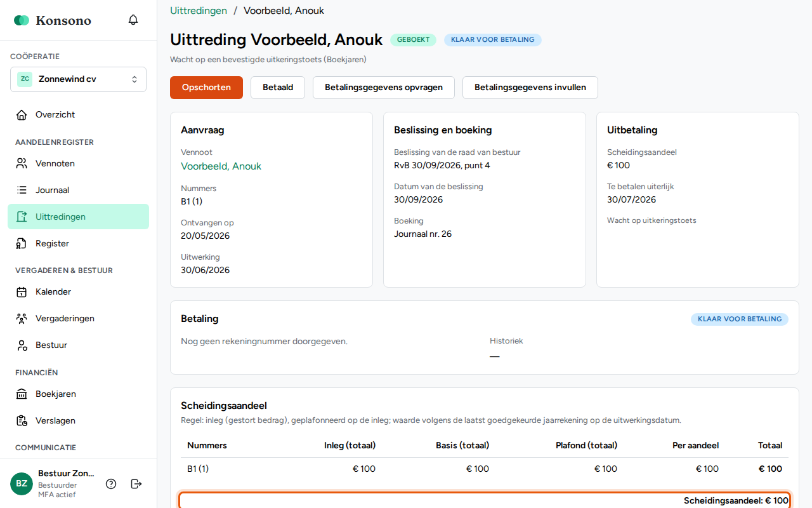Click the Verslagen report icon

pyautogui.click(x=22, y=421)
